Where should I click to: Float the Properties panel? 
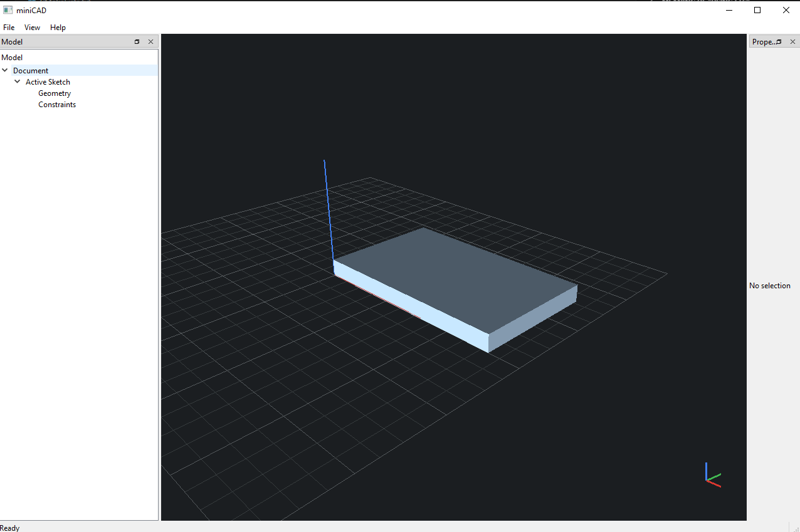click(779, 41)
